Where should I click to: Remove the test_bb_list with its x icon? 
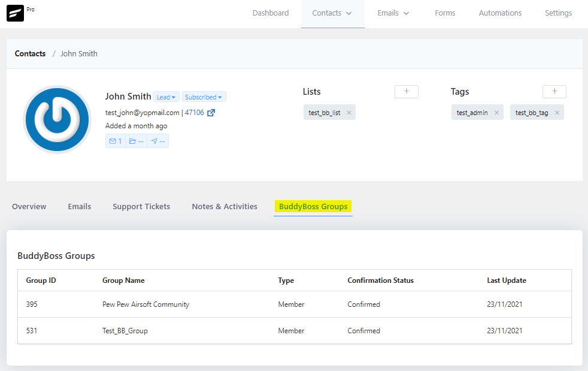click(x=350, y=112)
